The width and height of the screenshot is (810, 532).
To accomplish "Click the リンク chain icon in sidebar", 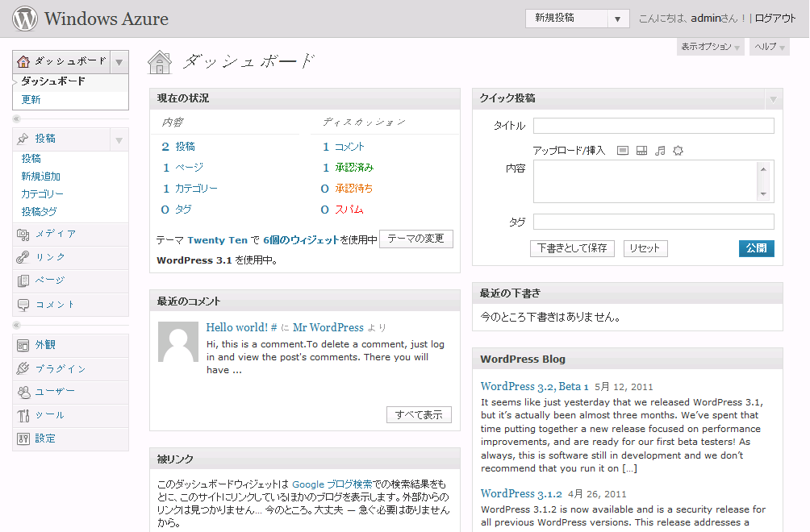I will (23, 257).
